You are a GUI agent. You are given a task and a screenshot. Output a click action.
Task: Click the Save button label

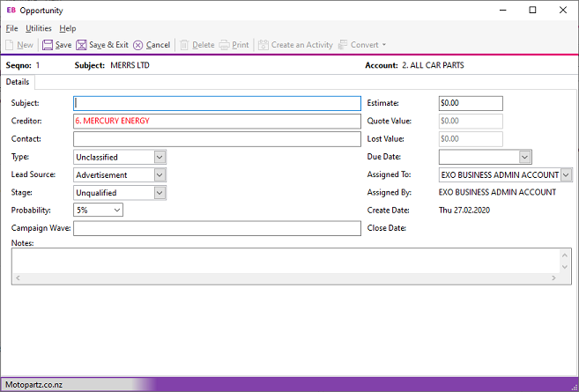pos(63,45)
